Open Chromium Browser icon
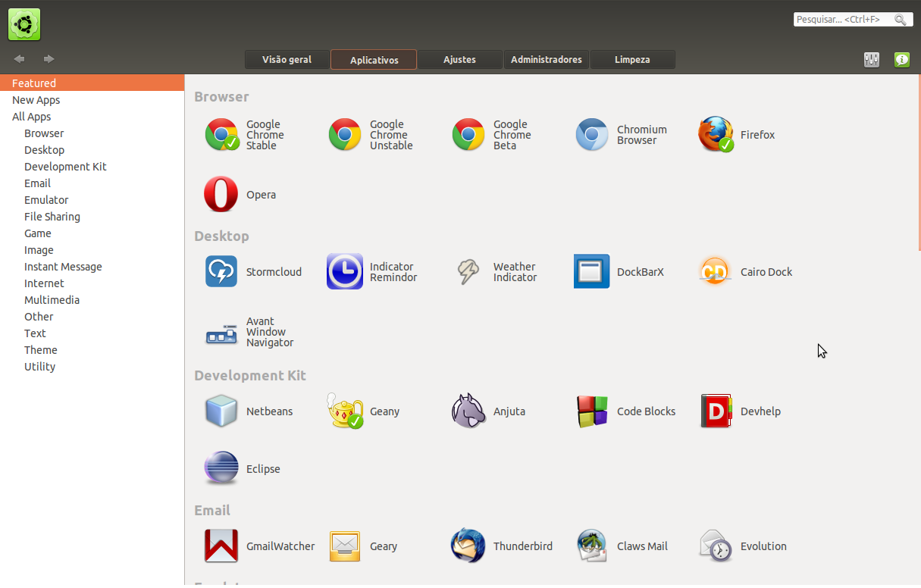The image size is (921, 588). [592, 135]
